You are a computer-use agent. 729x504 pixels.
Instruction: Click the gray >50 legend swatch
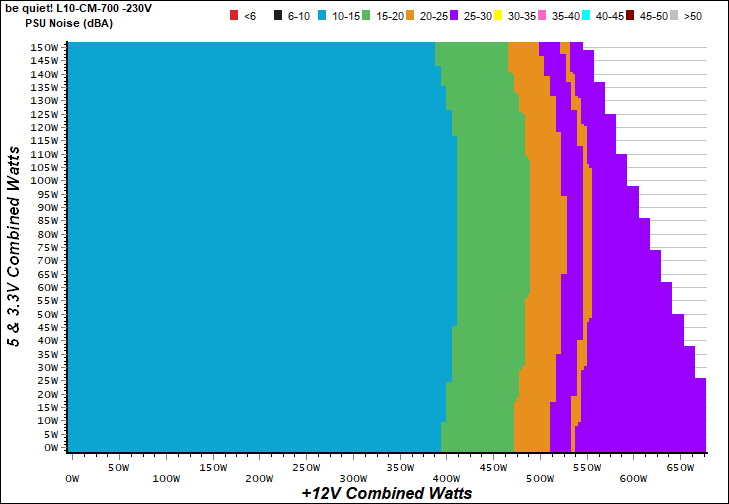677,16
